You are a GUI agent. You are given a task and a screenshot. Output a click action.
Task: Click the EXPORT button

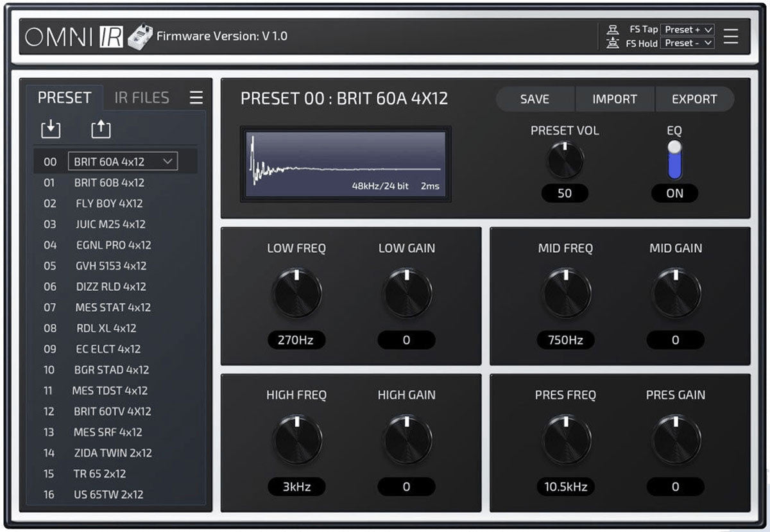pyautogui.click(x=694, y=99)
